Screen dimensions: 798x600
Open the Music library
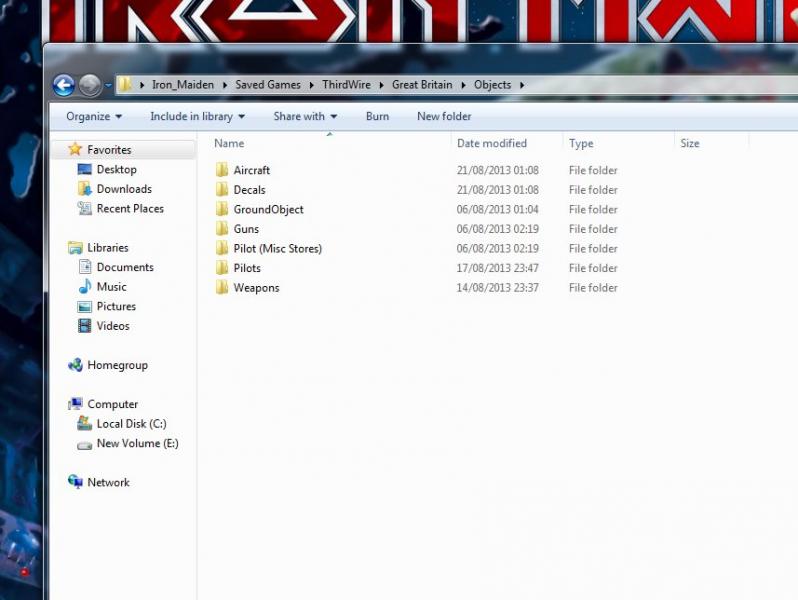point(111,287)
